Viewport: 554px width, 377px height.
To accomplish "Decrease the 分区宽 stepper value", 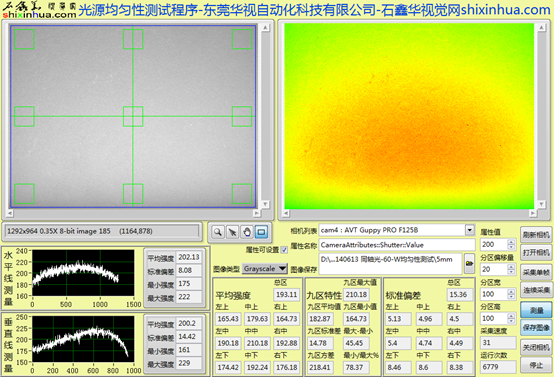I will pos(511,297).
